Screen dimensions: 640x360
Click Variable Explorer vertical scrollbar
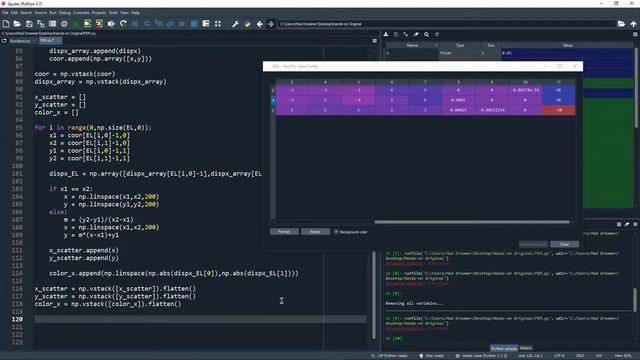pos(636,88)
